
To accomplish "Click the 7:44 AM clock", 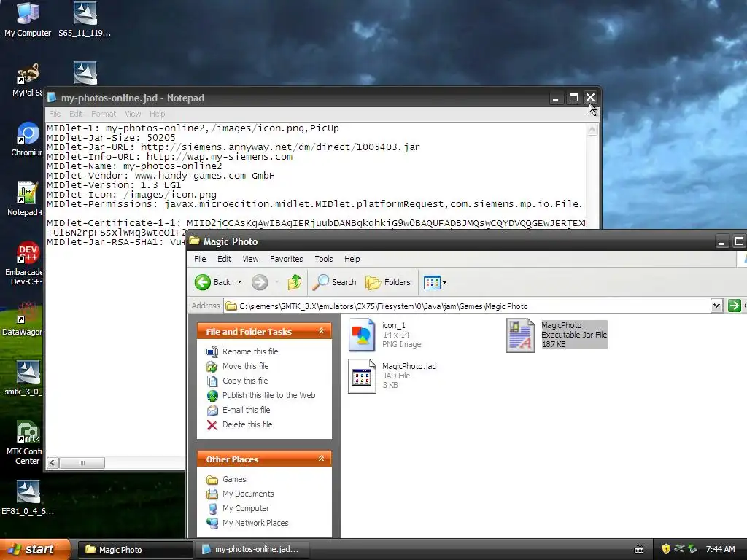I will coord(720,550).
